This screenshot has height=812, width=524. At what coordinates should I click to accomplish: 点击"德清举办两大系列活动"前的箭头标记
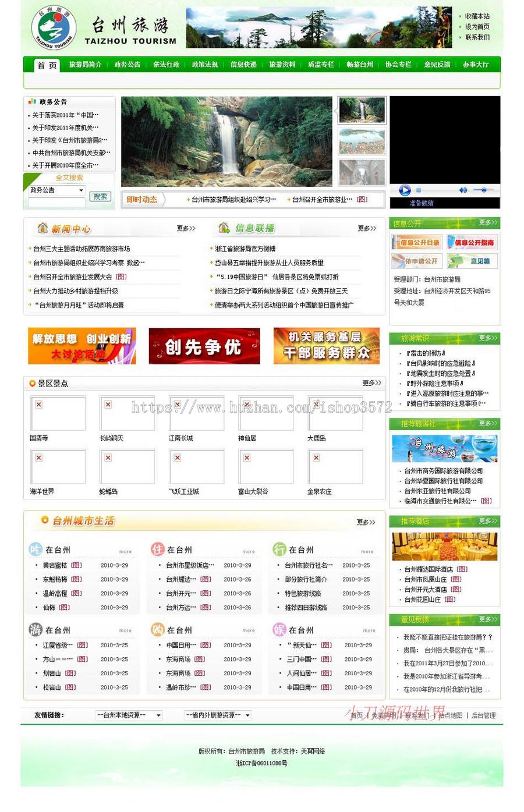(213, 304)
